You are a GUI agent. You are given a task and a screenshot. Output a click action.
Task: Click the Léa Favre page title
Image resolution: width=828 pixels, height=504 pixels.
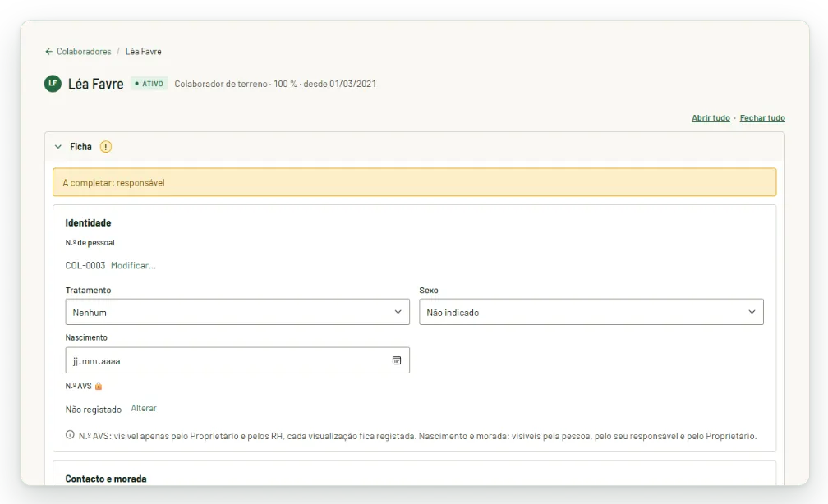(95, 84)
